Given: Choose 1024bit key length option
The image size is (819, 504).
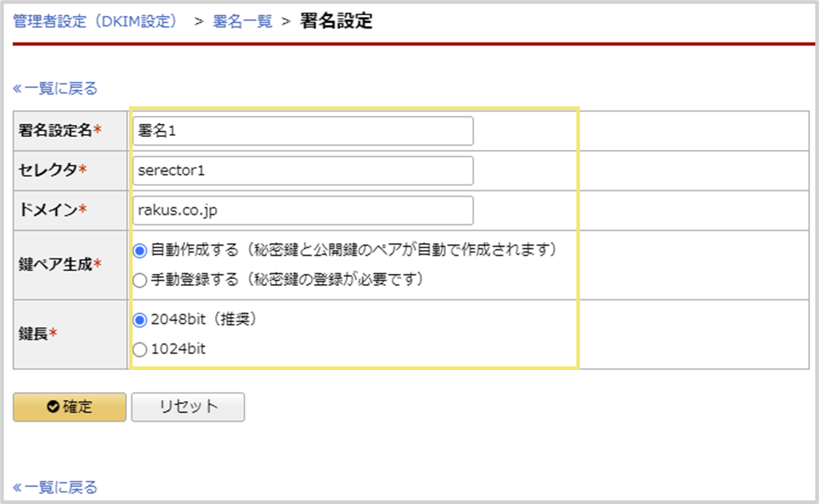Looking at the screenshot, I should pyautogui.click(x=139, y=347).
